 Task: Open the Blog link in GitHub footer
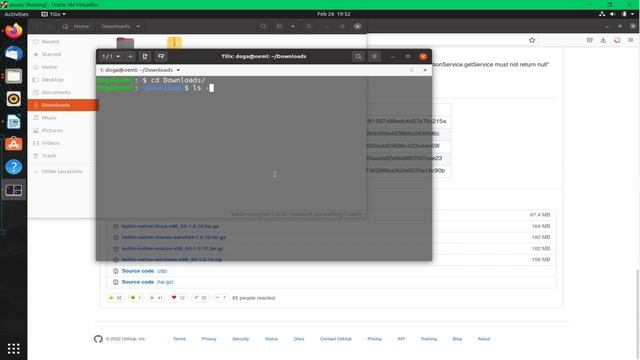(x=457, y=339)
